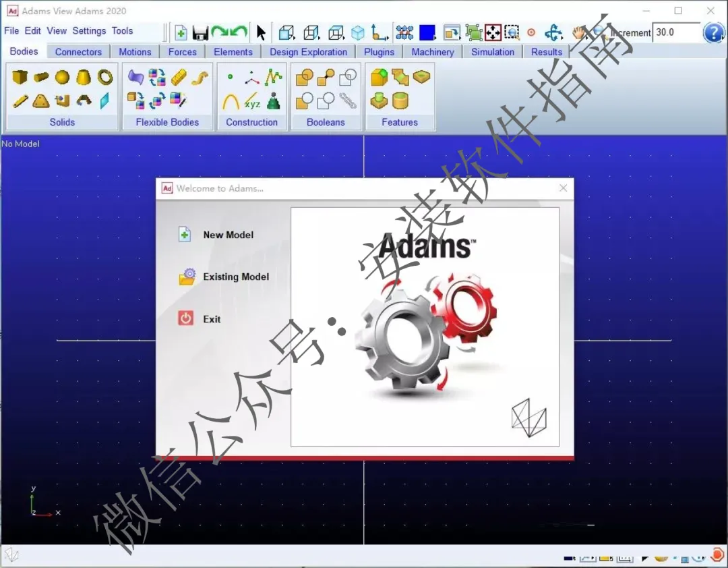Switch to the Results tab
This screenshot has height=568, width=728.
547,51
